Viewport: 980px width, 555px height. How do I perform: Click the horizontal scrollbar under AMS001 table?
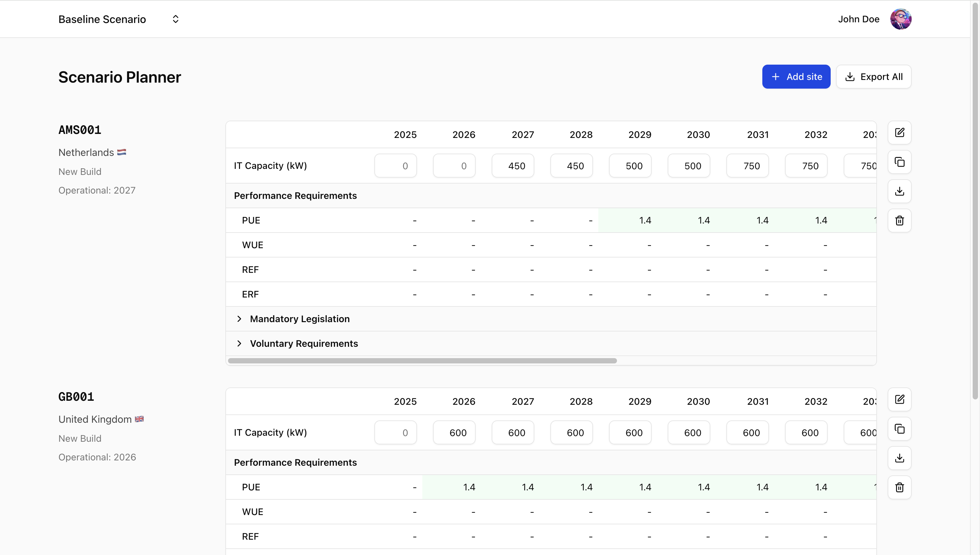(422, 360)
